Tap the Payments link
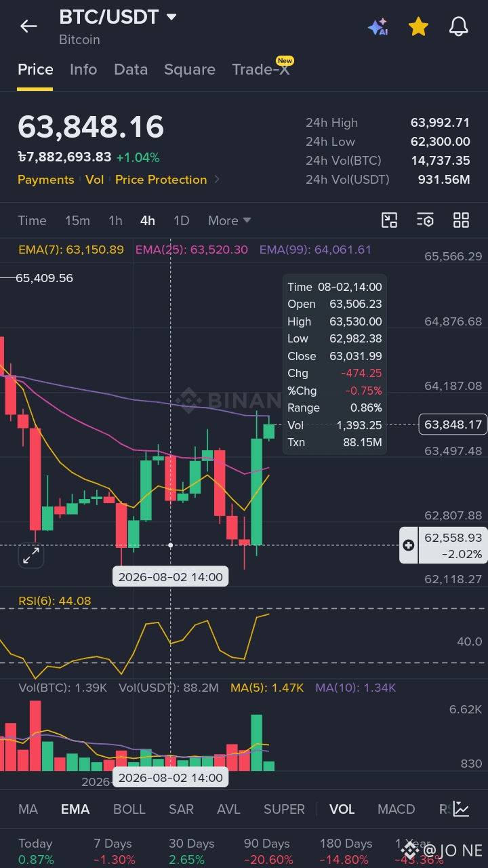Image resolution: width=488 pixels, height=868 pixels. tap(45, 180)
